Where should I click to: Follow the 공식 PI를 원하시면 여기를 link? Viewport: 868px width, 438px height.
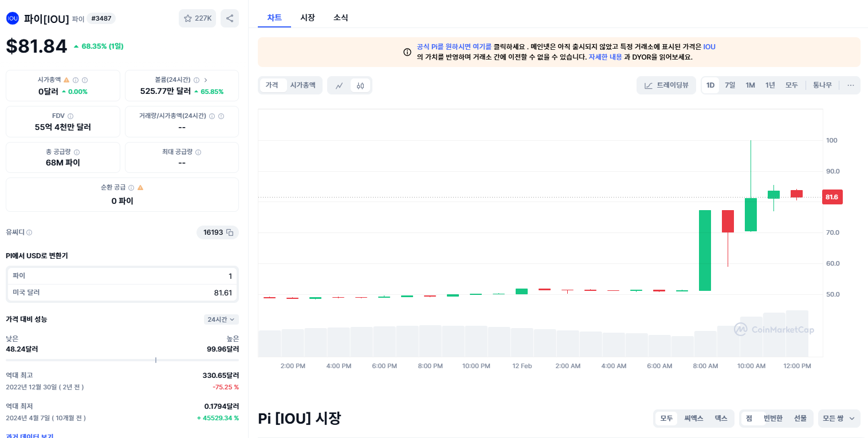pos(454,47)
